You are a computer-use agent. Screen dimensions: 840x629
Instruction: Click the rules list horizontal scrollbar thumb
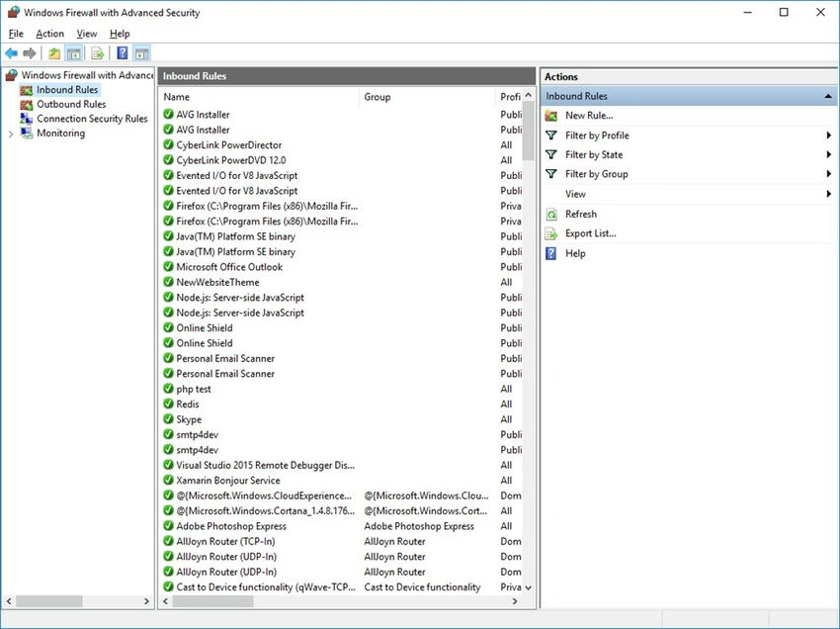[212, 601]
